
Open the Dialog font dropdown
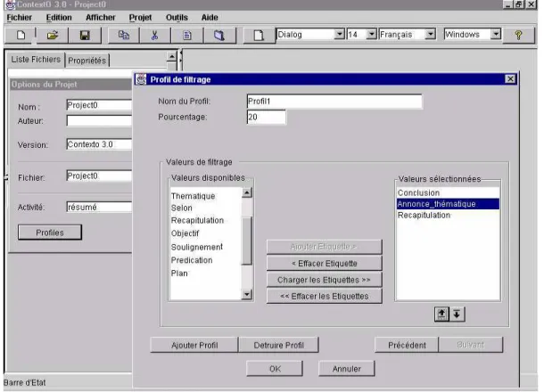tap(339, 34)
